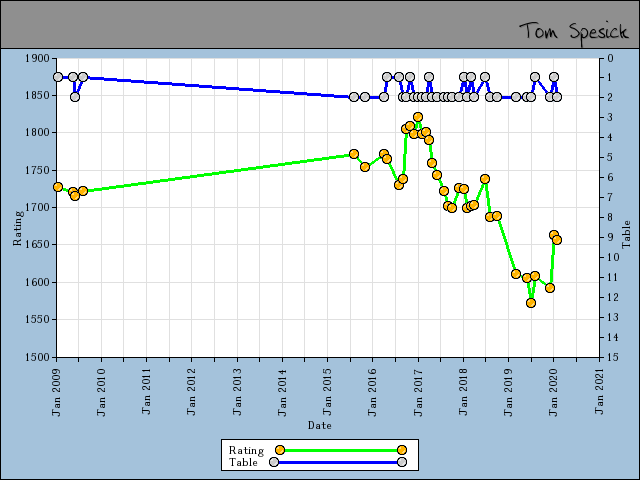Click the 'Jan 2015' x-axis label
640x480 pixels.
pyautogui.click(x=327, y=392)
